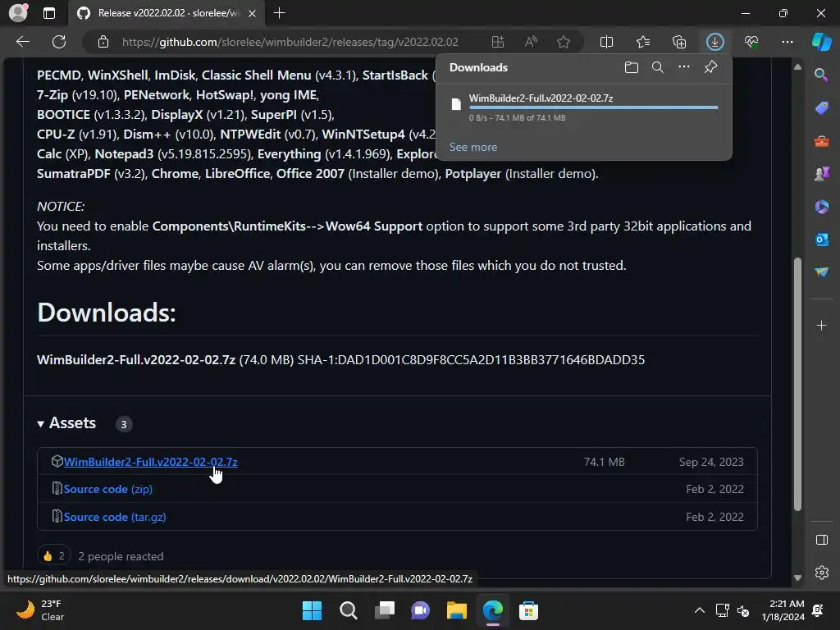Click the scrollbar down arrow
840x630 pixels.
point(797,577)
